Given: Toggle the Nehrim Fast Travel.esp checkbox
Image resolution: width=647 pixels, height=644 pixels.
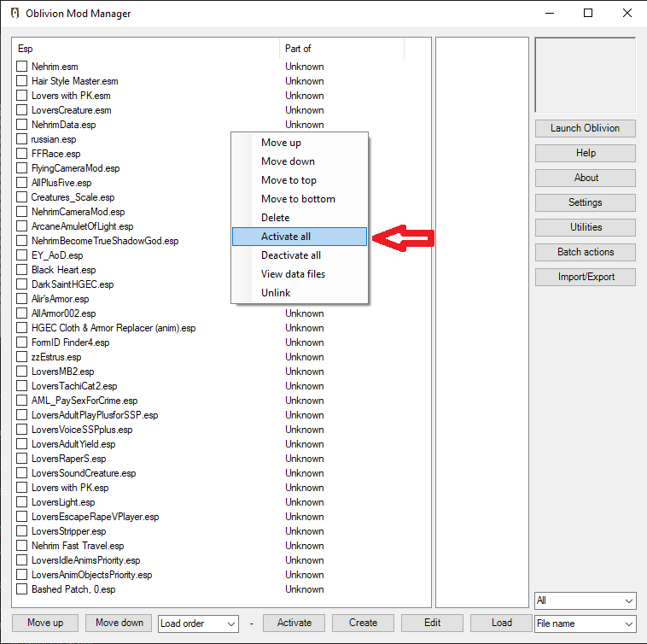Looking at the screenshot, I should [x=22, y=546].
